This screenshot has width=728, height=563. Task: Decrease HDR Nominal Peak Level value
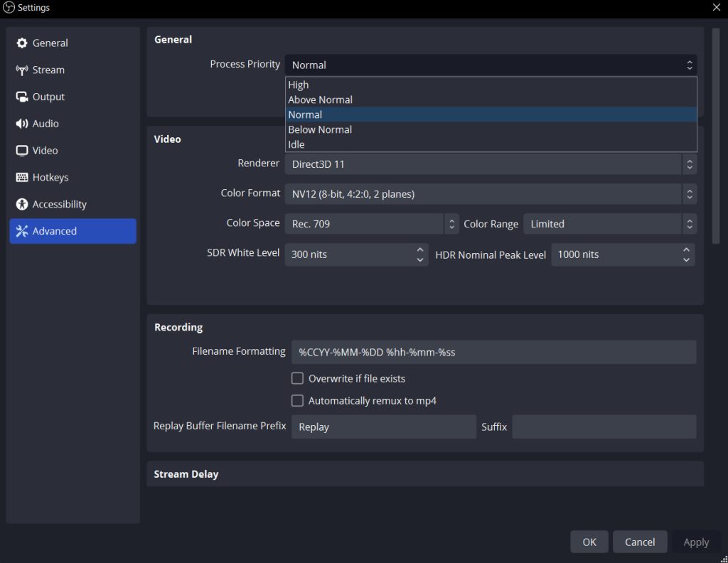(686, 260)
